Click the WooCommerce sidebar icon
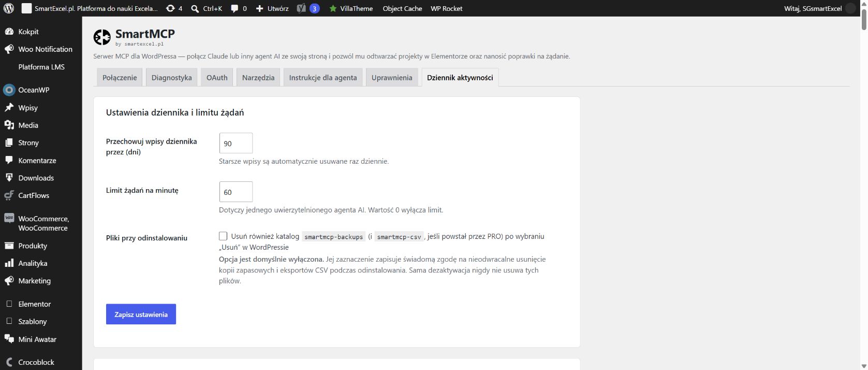 pyautogui.click(x=9, y=218)
